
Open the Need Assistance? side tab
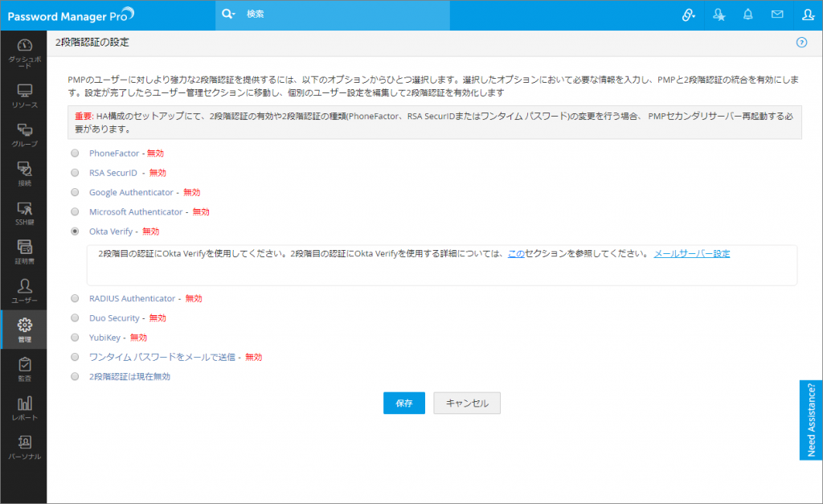point(811,420)
